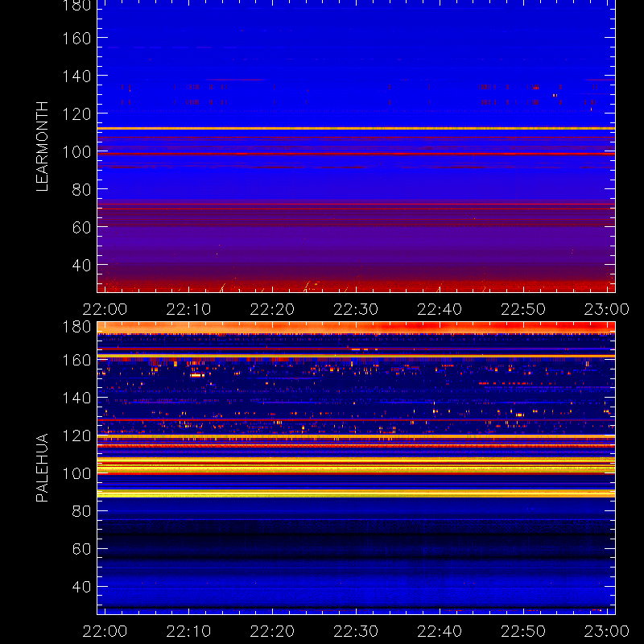Viewport: 644px width, 644px height.
Task: Click the 22:10 time label under the Palehua plot
Action: click(188, 631)
